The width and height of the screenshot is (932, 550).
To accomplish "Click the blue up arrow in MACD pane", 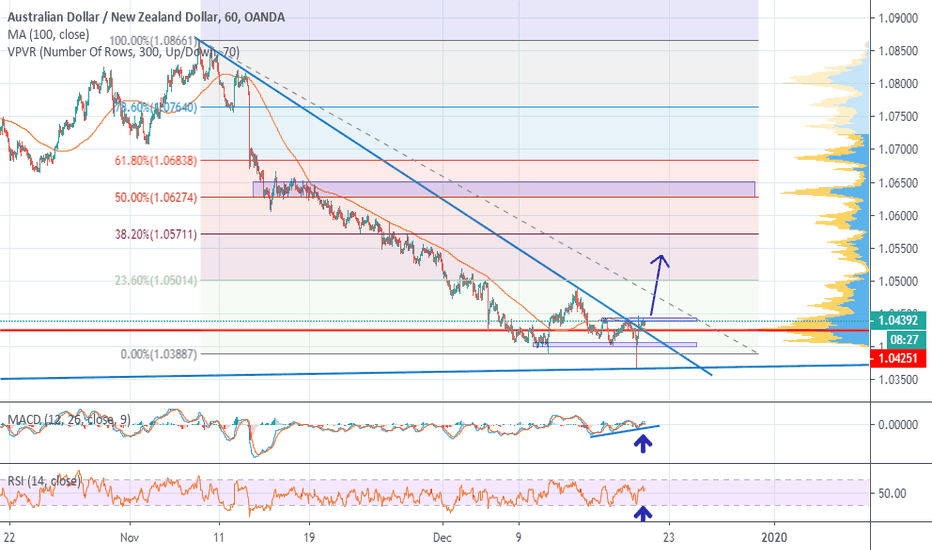I will (645, 442).
